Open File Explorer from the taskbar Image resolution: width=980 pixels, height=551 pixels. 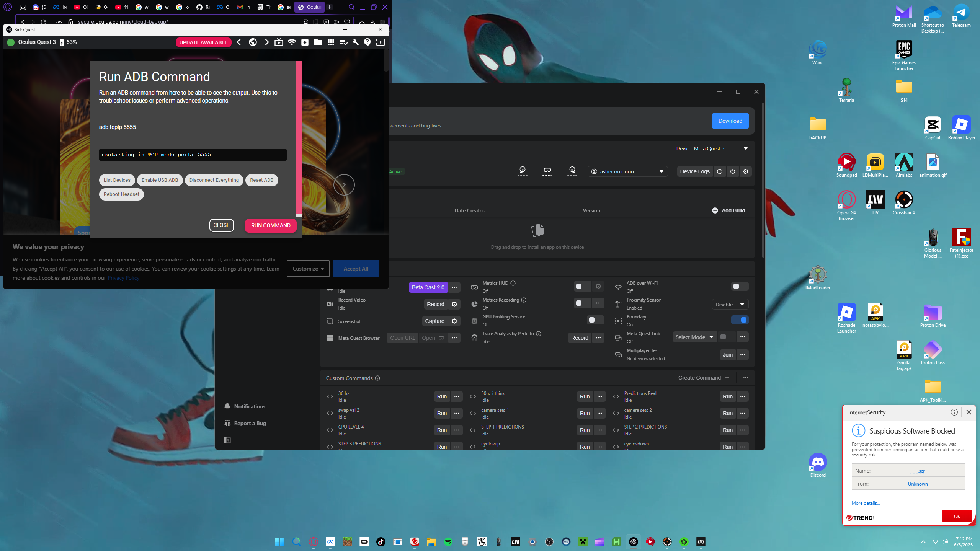(x=431, y=542)
